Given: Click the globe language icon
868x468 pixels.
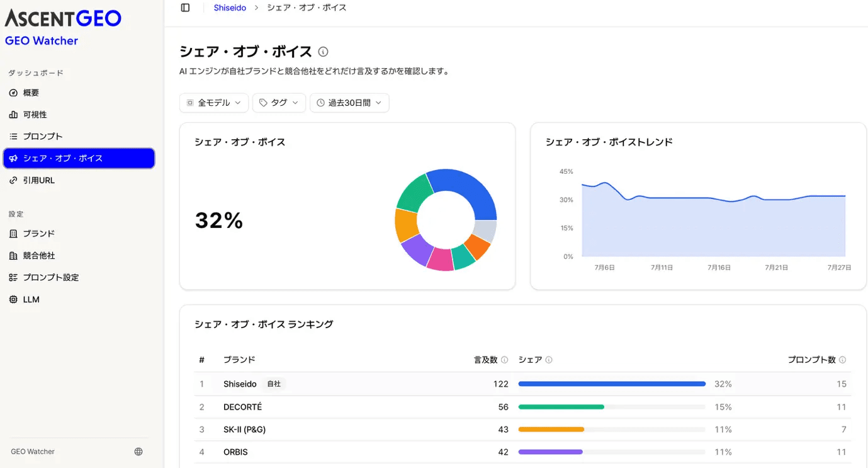Looking at the screenshot, I should click(x=138, y=452).
